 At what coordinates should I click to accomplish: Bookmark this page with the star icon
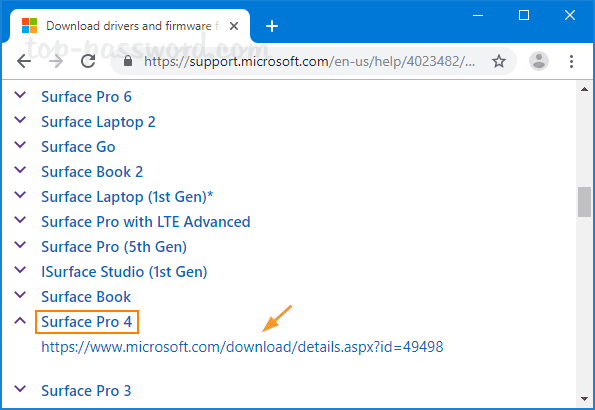point(499,61)
